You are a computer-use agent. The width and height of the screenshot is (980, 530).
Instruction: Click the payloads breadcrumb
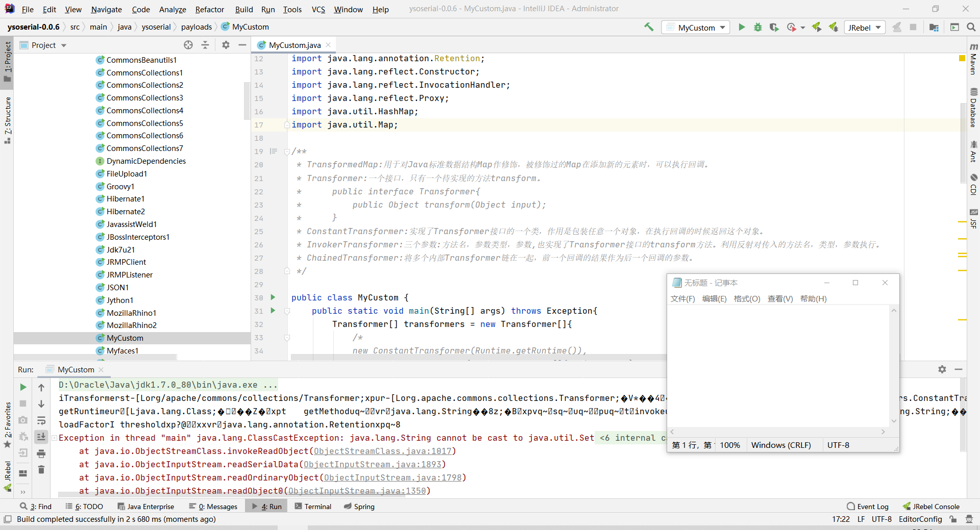point(196,27)
